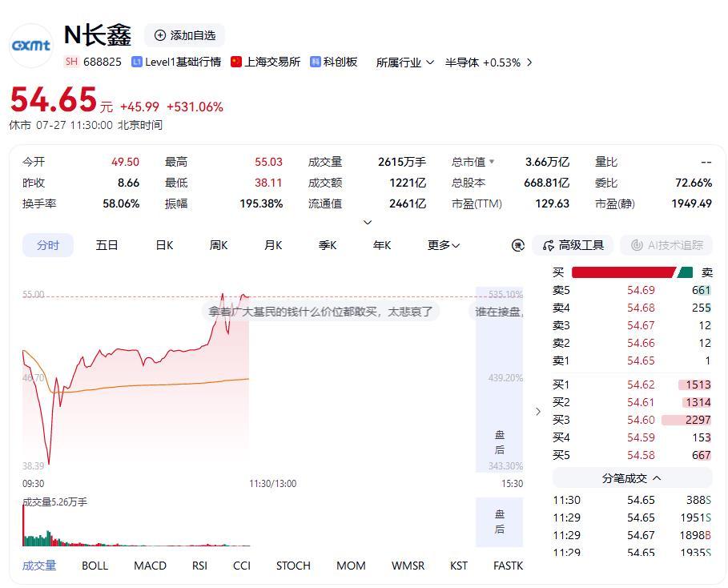Expand the 所属行业 dropdown
Viewport: 728px width, 588px height.
pos(405,62)
